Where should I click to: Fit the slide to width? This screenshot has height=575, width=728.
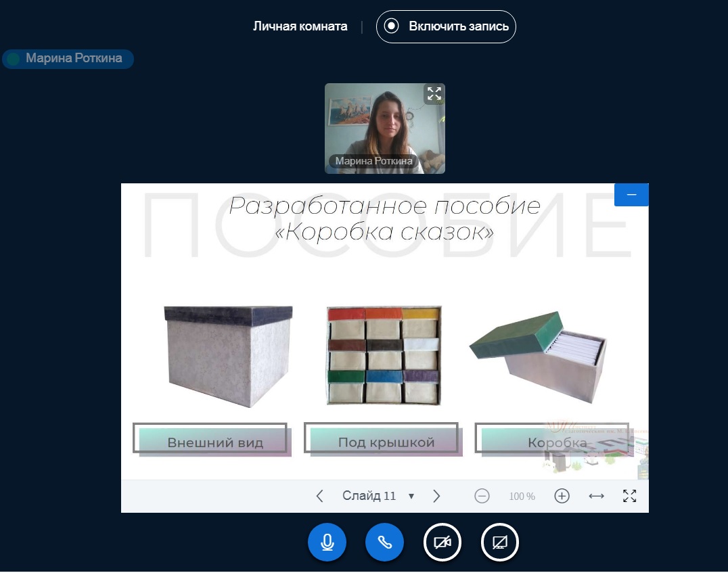[596, 497]
